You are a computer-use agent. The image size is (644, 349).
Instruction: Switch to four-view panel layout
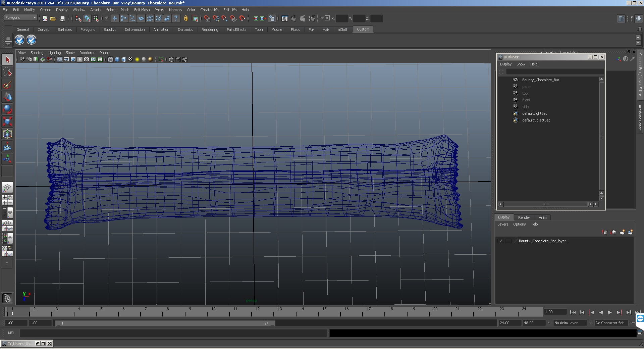(x=7, y=200)
